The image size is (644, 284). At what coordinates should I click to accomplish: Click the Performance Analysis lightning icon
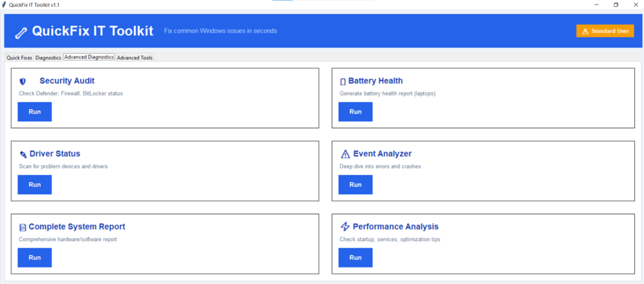[345, 227]
